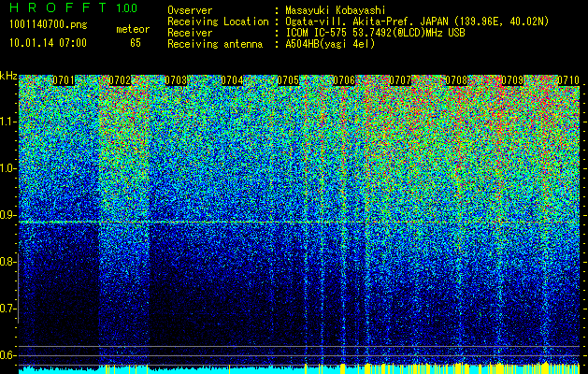Click the 0.9 frequency axis label
This screenshot has width=588, height=374.
7,215
